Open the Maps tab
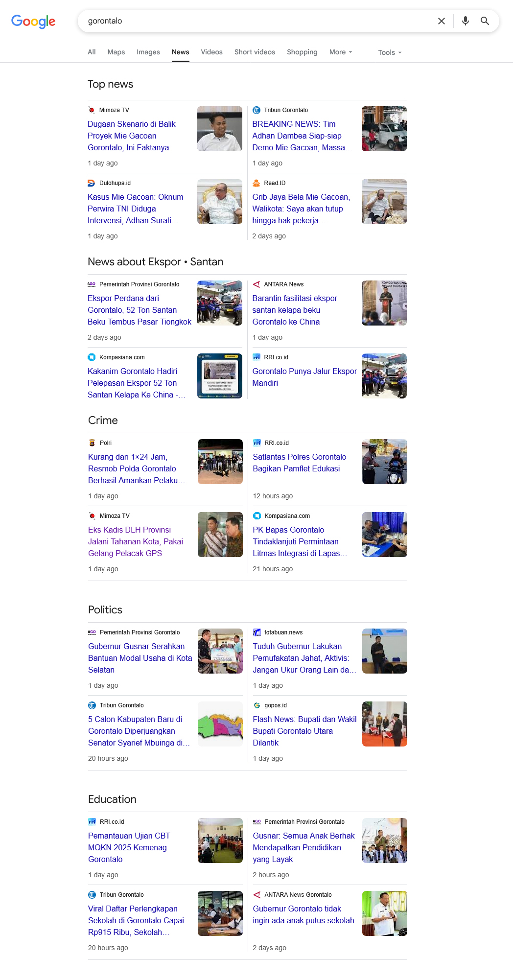Viewport: 513px width, 980px height. [x=116, y=52]
